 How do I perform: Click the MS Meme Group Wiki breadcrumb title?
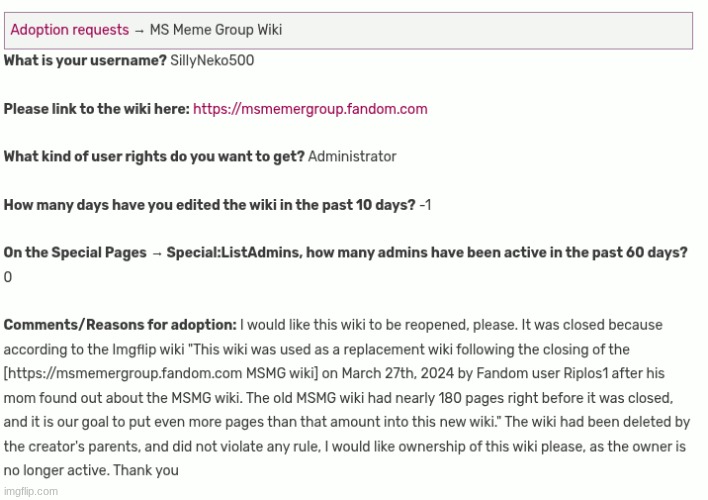pyautogui.click(x=216, y=30)
